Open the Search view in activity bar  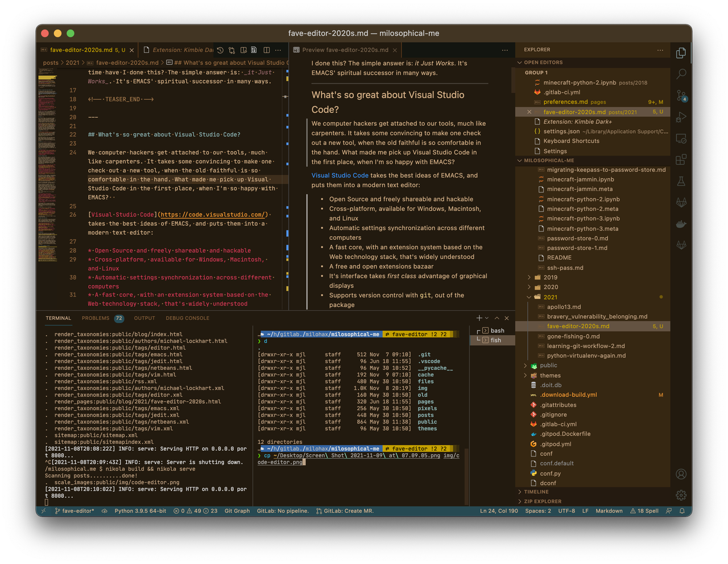pyautogui.click(x=681, y=74)
